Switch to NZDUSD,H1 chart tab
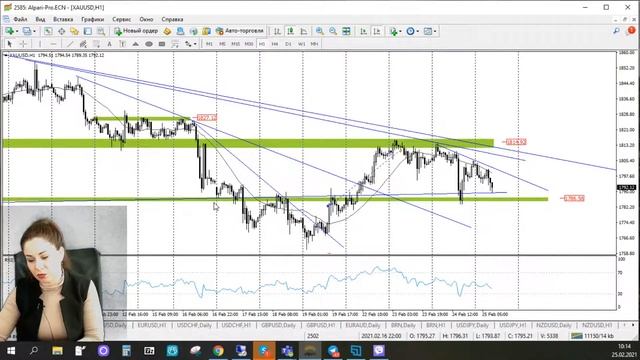Image resolution: width=640 pixels, height=360 pixels. coord(597,325)
